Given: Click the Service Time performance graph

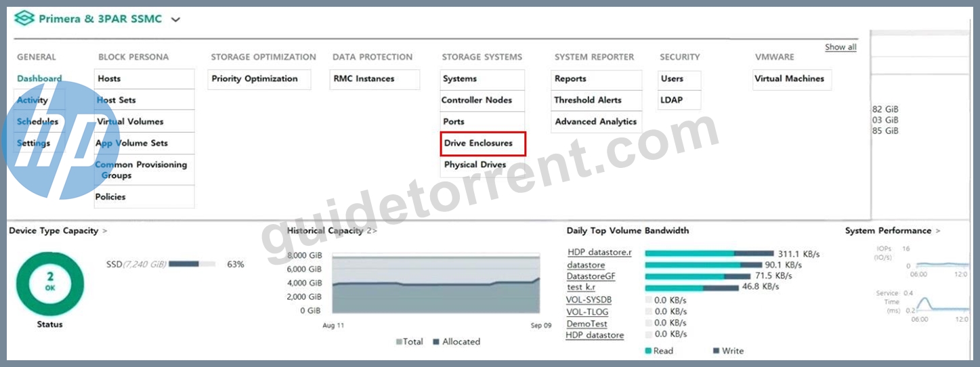Looking at the screenshot, I should point(942,303).
